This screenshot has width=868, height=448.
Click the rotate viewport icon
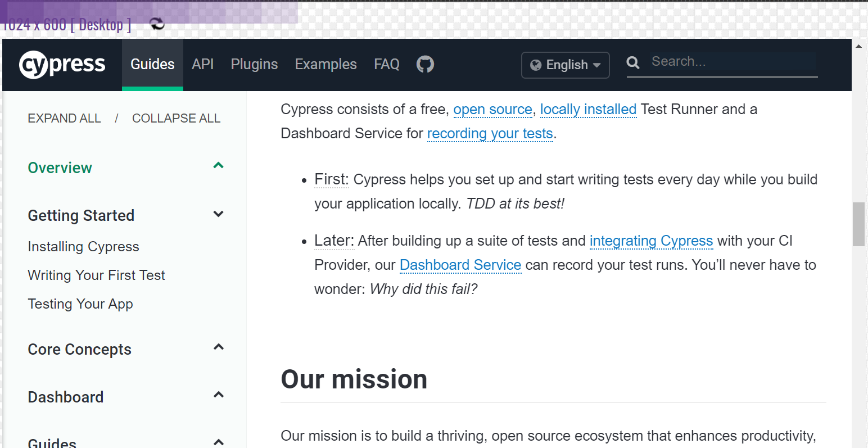click(157, 24)
